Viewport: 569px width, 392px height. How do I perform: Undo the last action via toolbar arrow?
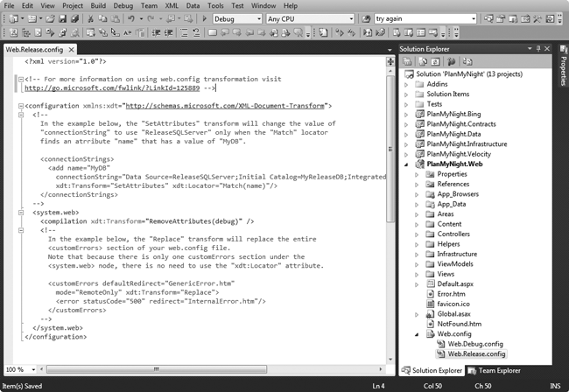pos(131,19)
